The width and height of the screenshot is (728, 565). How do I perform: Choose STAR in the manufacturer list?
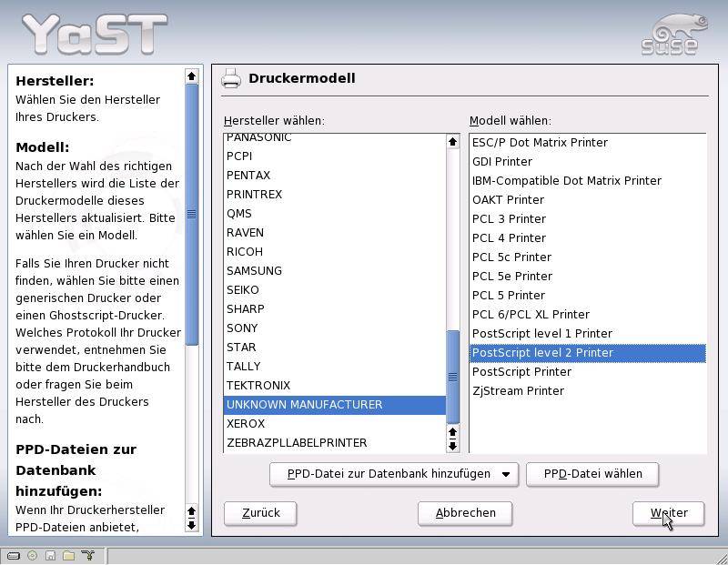[x=334, y=348]
